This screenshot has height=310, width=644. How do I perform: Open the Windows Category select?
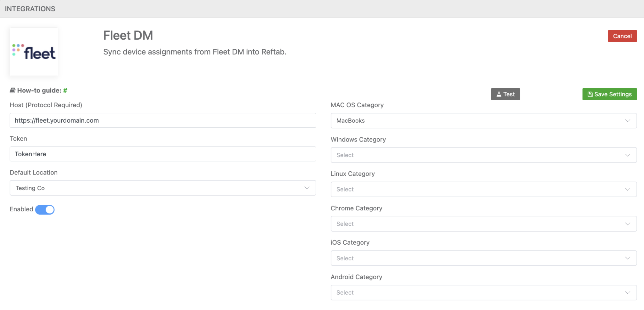483,155
